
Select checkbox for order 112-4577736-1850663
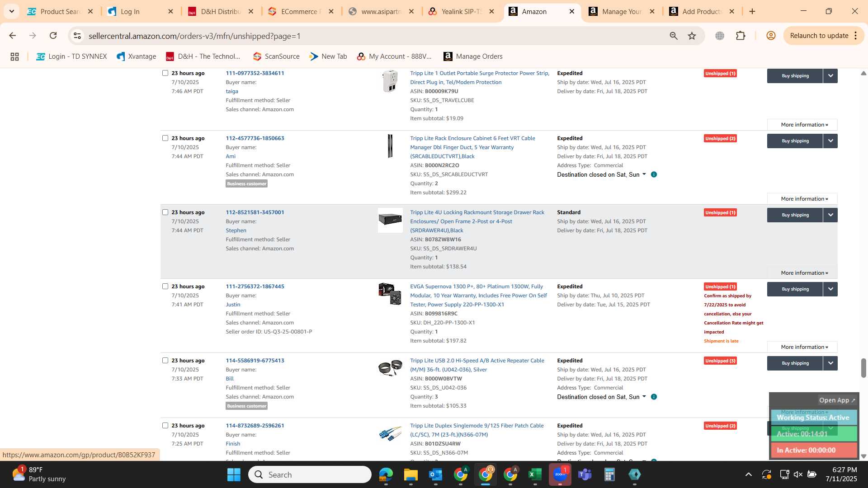[x=165, y=138]
